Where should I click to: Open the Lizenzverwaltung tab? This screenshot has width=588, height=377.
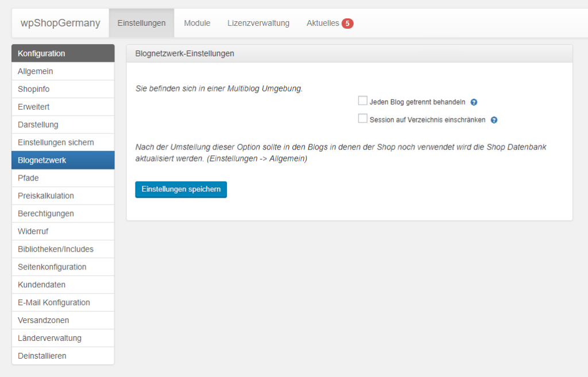coord(258,23)
